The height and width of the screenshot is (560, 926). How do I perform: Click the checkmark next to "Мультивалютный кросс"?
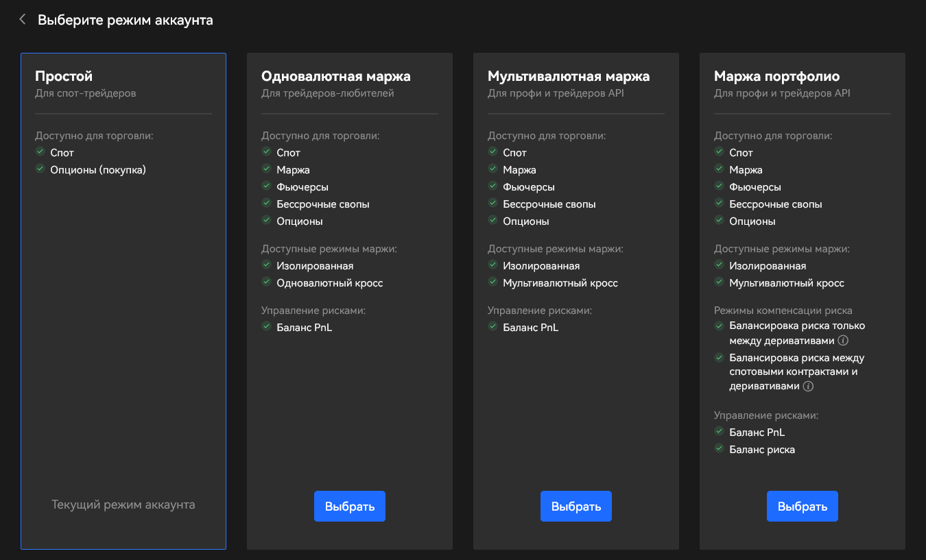tap(492, 282)
